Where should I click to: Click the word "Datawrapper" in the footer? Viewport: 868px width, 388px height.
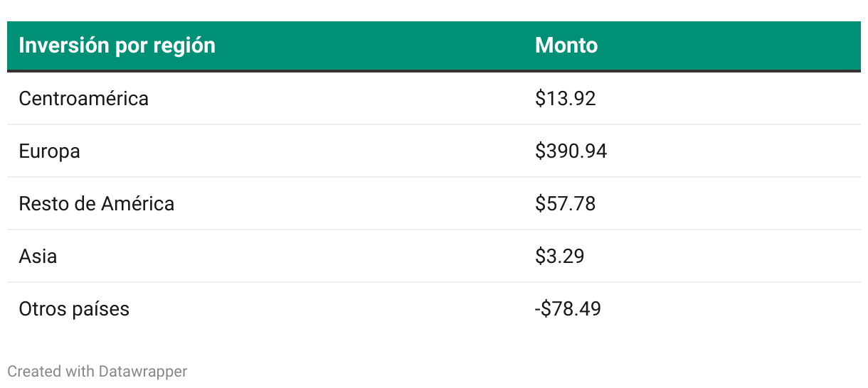pyautogui.click(x=143, y=371)
